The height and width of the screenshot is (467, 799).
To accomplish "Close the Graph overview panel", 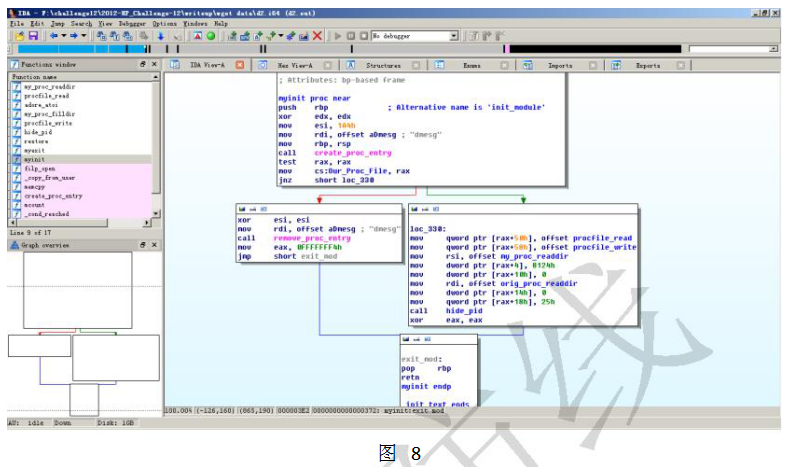I will click(x=153, y=244).
